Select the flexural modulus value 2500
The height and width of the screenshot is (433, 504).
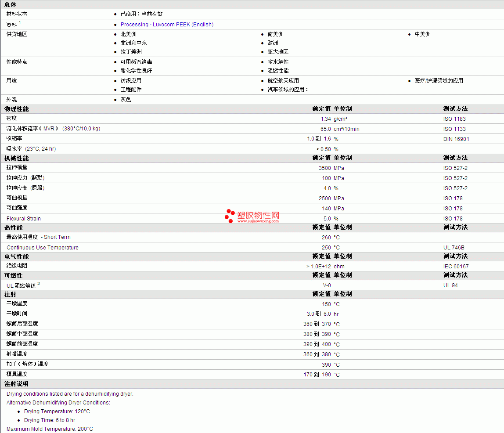324,198
